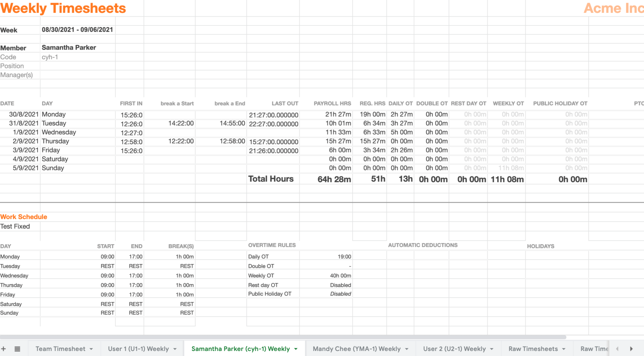This screenshot has width=644, height=356.
Task: Open the User 1 (U1-1) Weekly tab menu
Action: [x=175, y=348]
